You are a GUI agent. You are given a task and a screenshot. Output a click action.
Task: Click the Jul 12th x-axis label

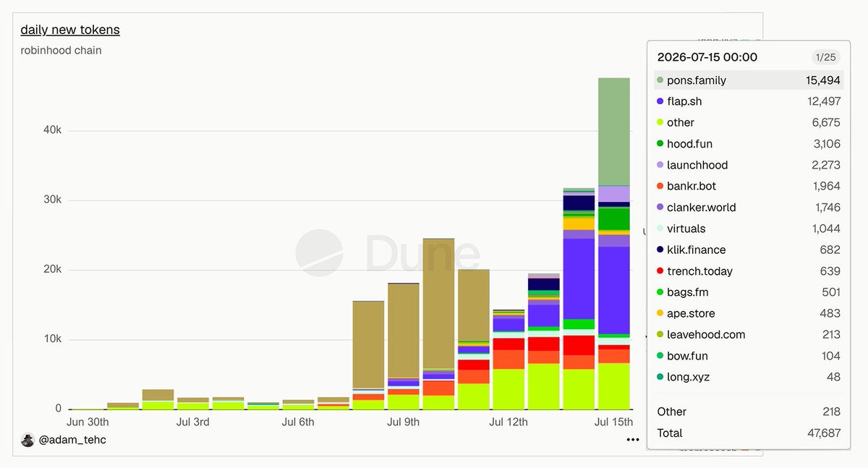509,422
